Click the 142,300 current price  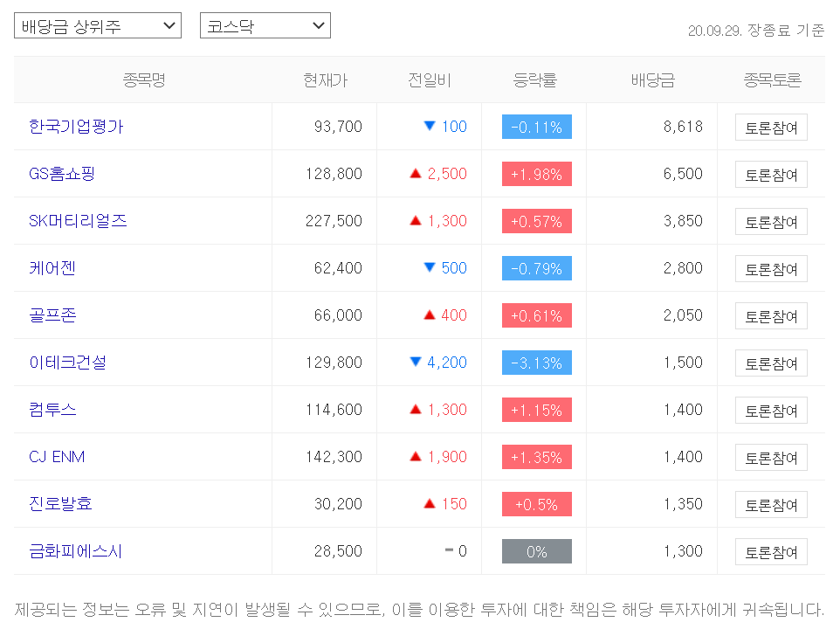tap(334, 457)
